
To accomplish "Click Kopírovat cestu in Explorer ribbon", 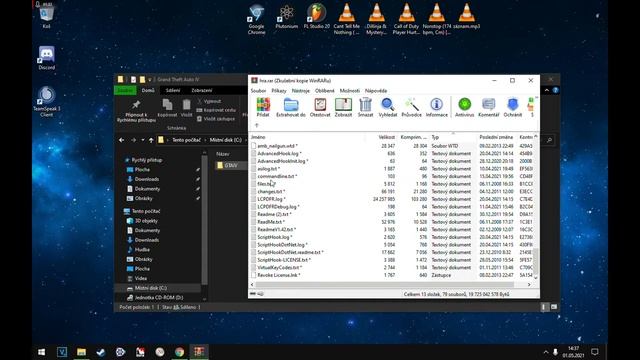I will [x=216, y=110].
